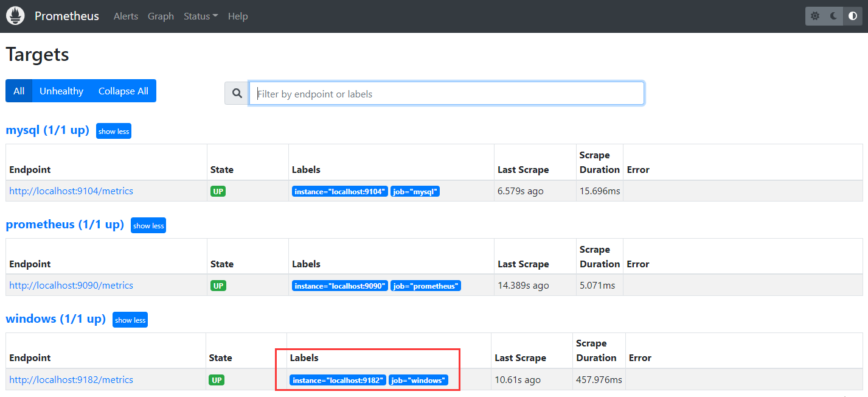Viewport: 868px width, 397px height.
Task: Open the prometheus (1/1 up) heading link
Action: (x=65, y=225)
